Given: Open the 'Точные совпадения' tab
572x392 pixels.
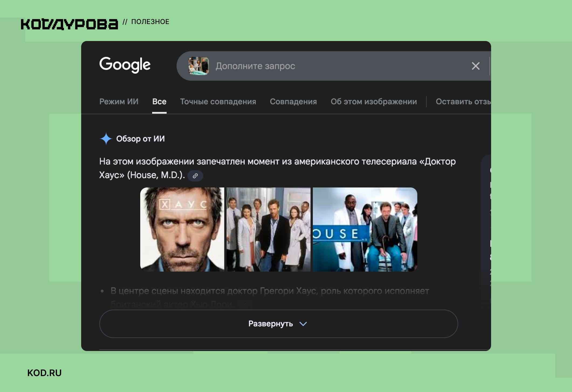Looking at the screenshot, I should tap(218, 101).
